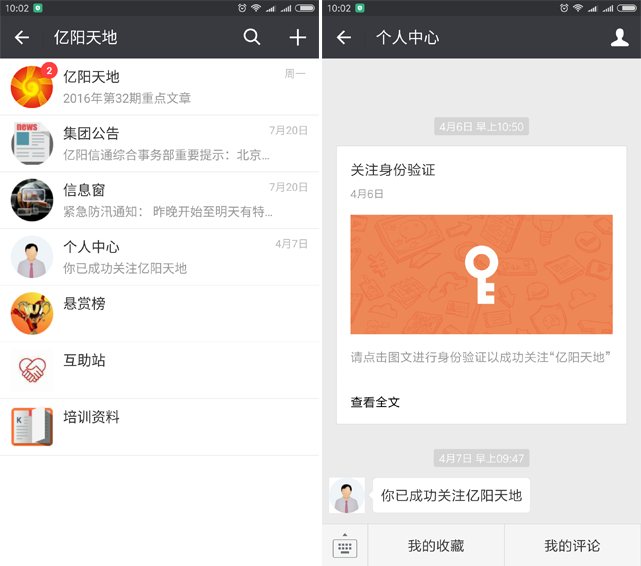Image resolution: width=641 pixels, height=566 pixels.
Task: Tap the 亿阳天地 sun avatar with badge
Action: (32, 87)
